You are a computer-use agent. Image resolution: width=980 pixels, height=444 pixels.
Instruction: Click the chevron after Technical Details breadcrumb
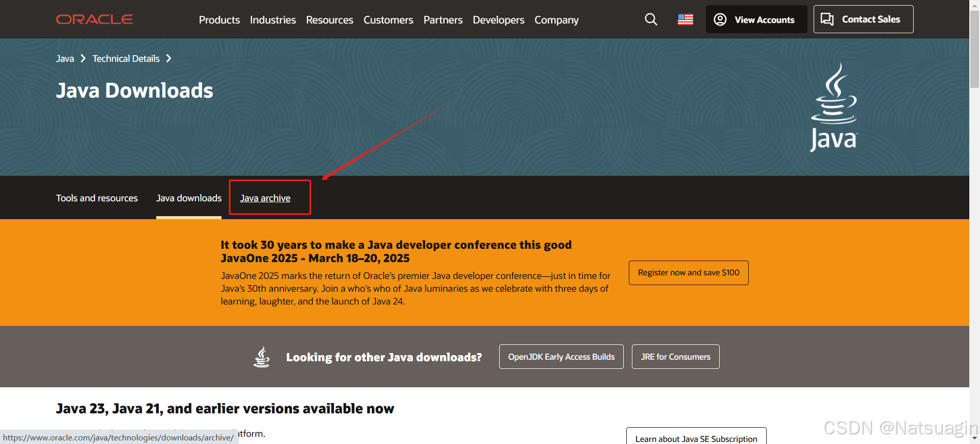point(169,58)
